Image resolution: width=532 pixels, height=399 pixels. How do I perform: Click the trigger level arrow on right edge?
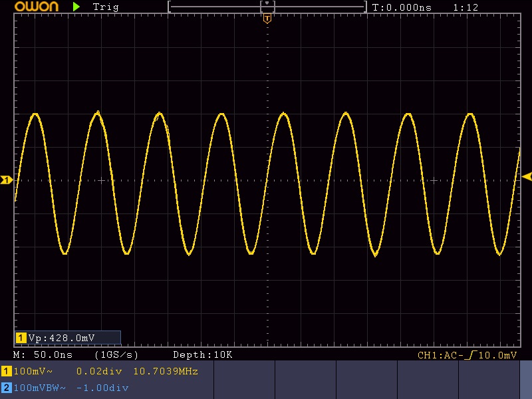527,176
